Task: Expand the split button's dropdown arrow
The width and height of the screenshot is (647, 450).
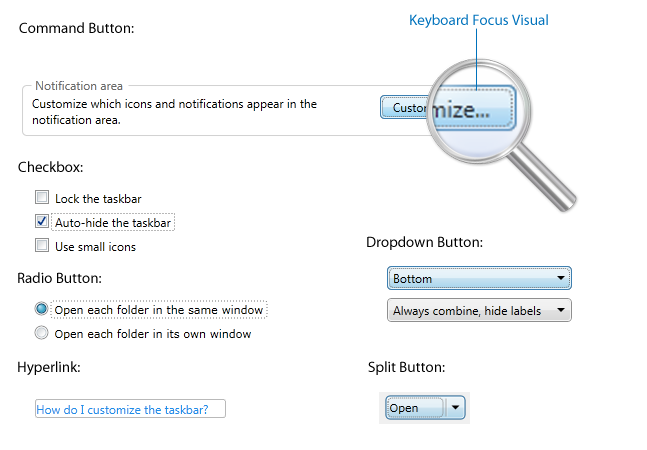Action: pos(456,408)
